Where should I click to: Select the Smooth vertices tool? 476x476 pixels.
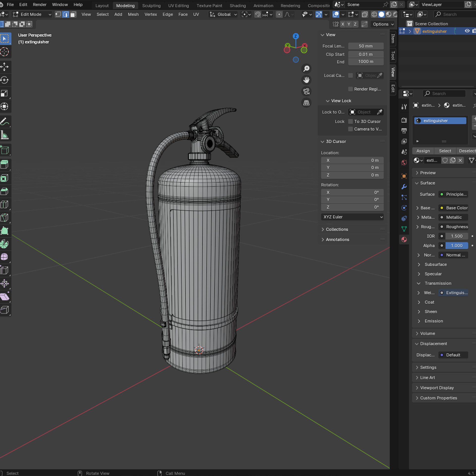coord(5,257)
